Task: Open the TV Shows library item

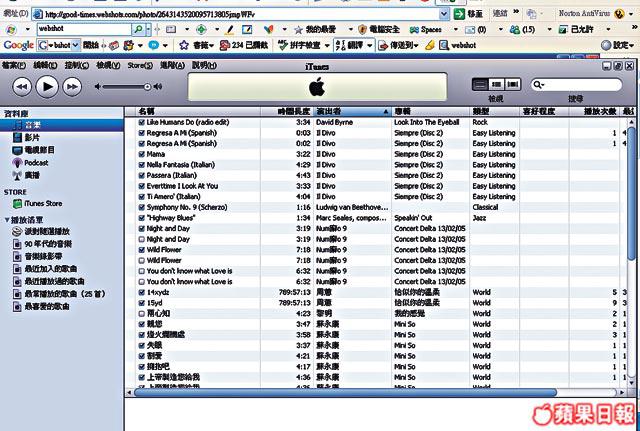Action: pyautogui.click(x=33, y=150)
